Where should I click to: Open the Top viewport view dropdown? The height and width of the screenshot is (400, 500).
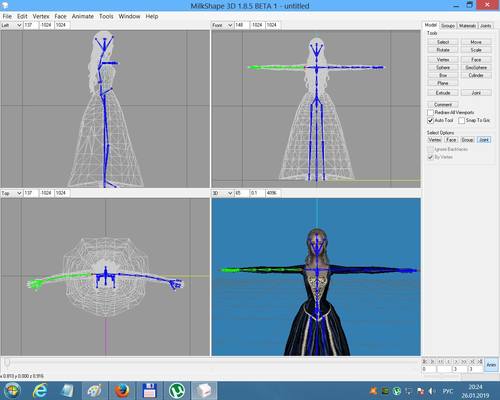click(19, 193)
